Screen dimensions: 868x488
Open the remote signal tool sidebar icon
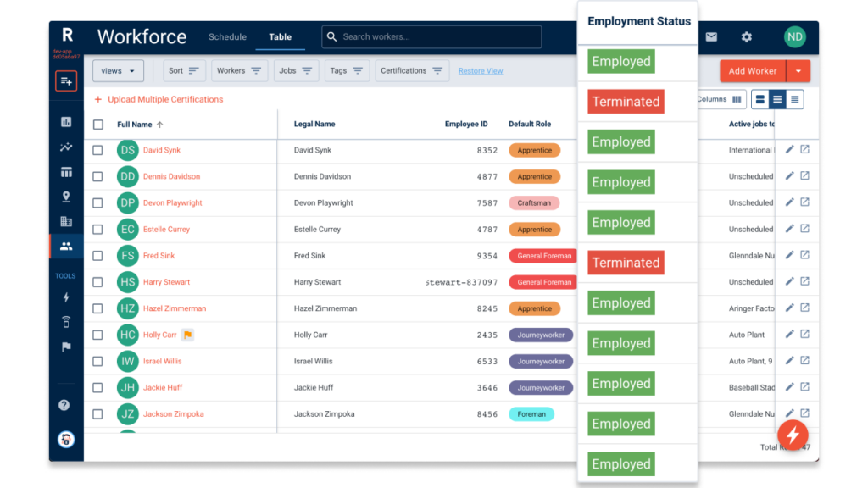(66, 322)
